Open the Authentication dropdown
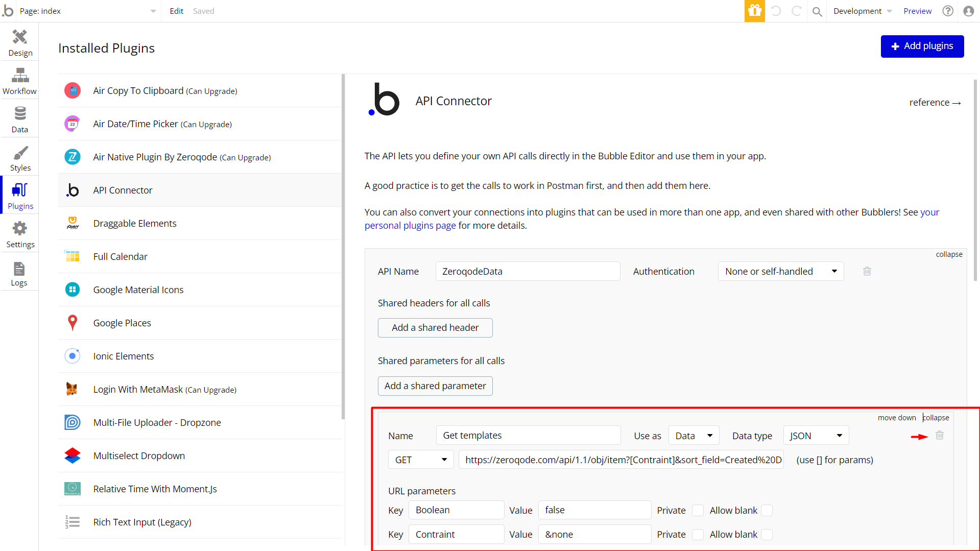 [x=781, y=271]
